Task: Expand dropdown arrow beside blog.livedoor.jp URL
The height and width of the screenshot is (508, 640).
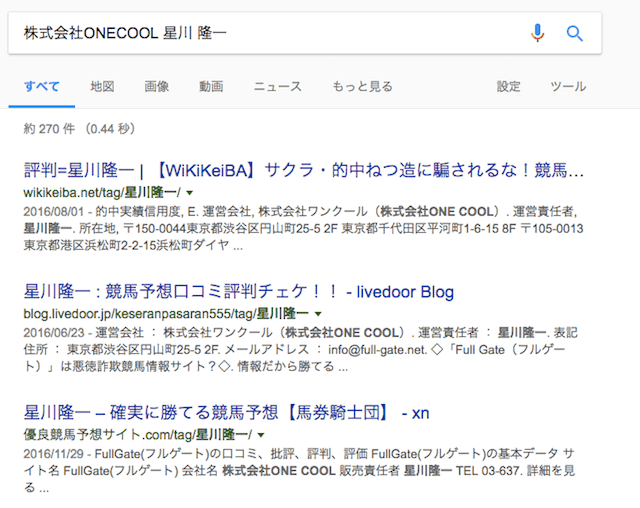Action: click(318, 314)
